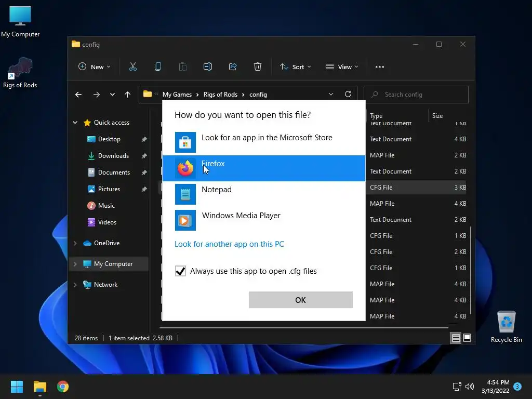Viewport: 532px width, 399px height.
Task: Click the horizontal file list scrollbar
Action: click(x=304, y=328)
